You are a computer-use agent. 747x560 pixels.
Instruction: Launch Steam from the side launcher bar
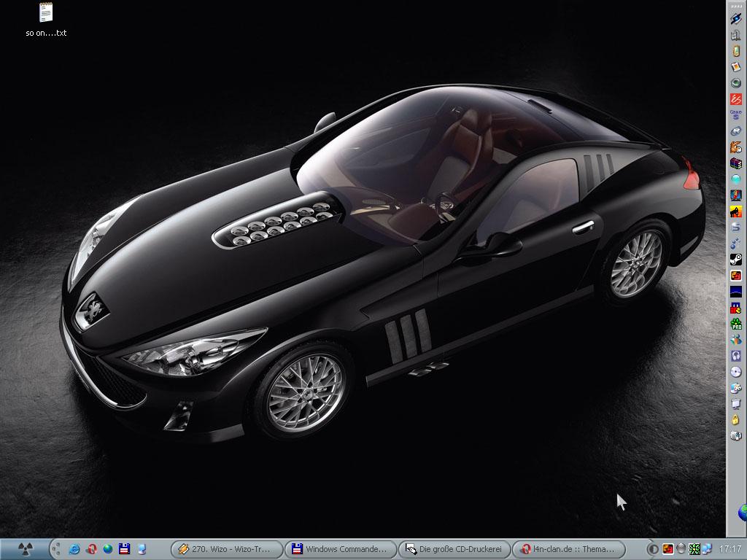(736, 259)
